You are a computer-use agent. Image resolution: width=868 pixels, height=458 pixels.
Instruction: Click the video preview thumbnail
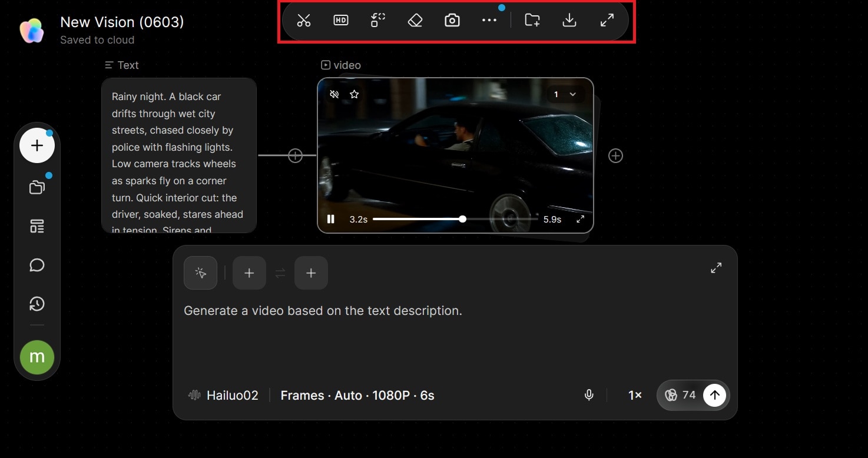(x=455, y=155)
